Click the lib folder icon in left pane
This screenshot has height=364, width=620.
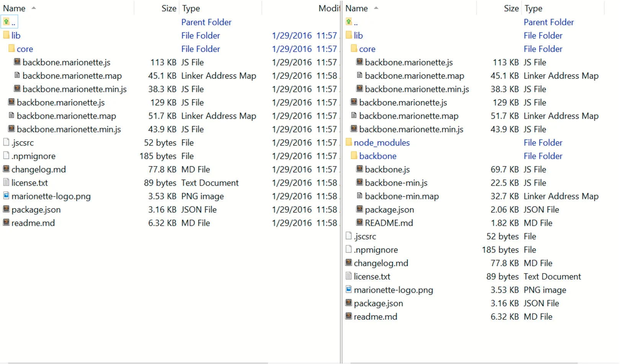[6, 35]
